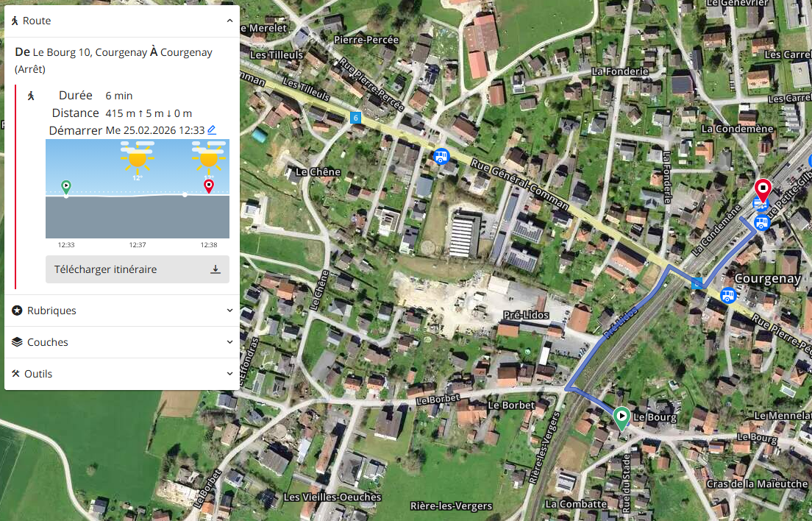Open bus stop icon on Rue Général-Comman
Screen dimensions: 812x521
click(441, 156)
